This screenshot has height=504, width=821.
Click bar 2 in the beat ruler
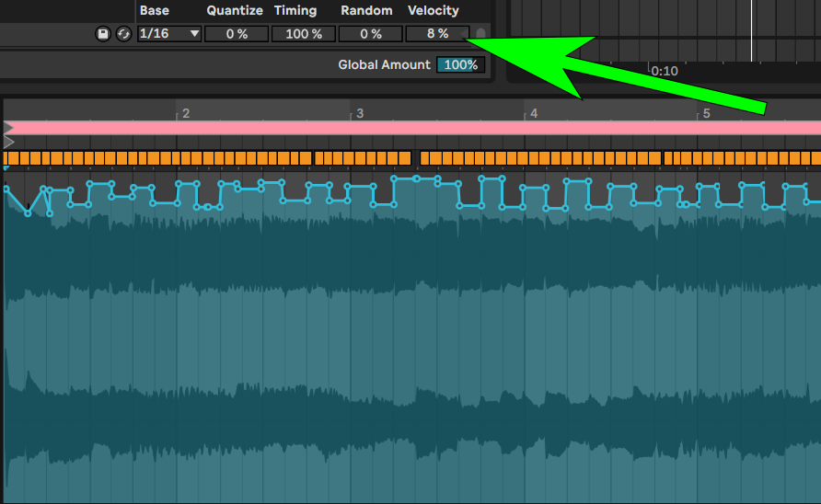(x=185, y=113)
